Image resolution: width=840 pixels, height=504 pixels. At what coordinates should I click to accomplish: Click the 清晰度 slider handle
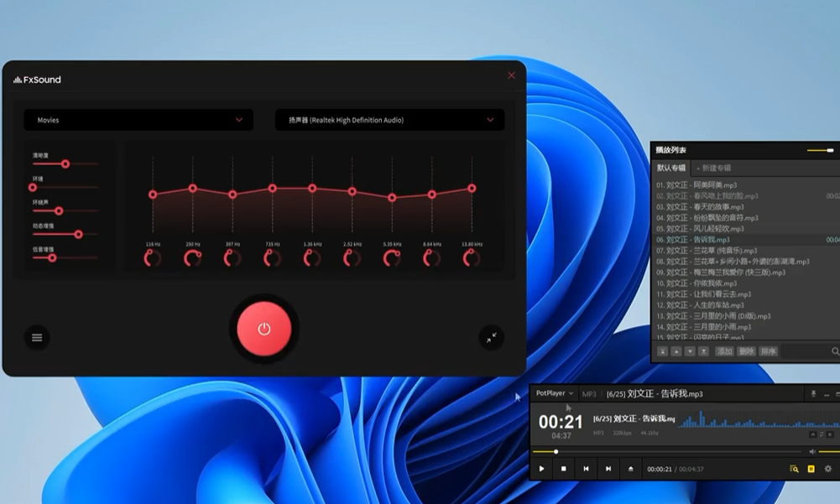[x=65, y=164]
